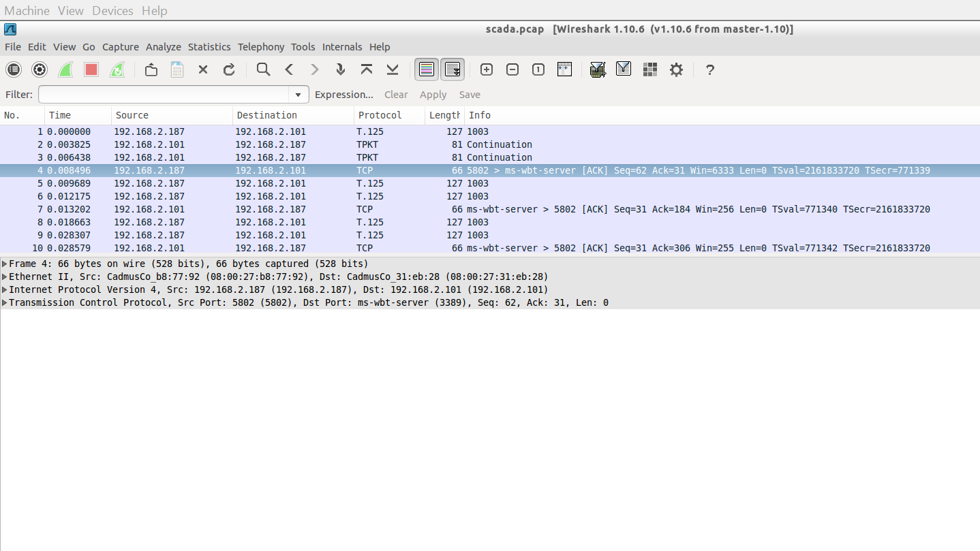
Task: Save this capture file icon
Action: (x=177, y=69)
